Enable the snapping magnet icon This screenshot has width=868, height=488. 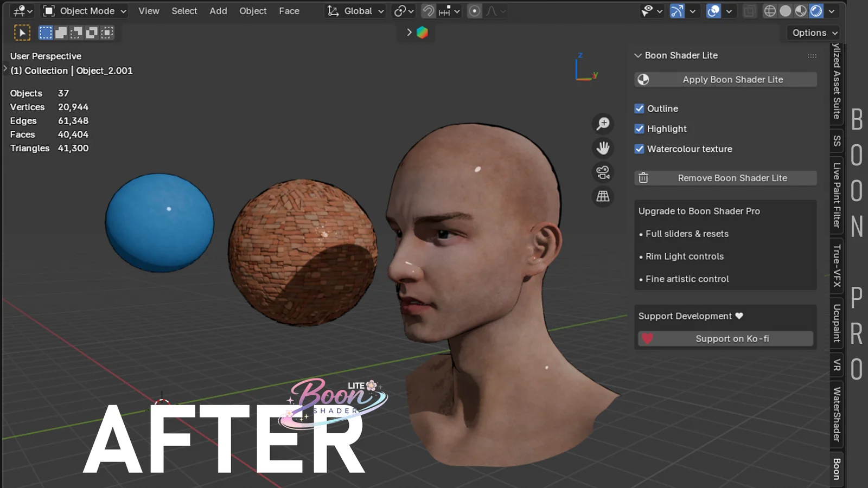point(429,11)
